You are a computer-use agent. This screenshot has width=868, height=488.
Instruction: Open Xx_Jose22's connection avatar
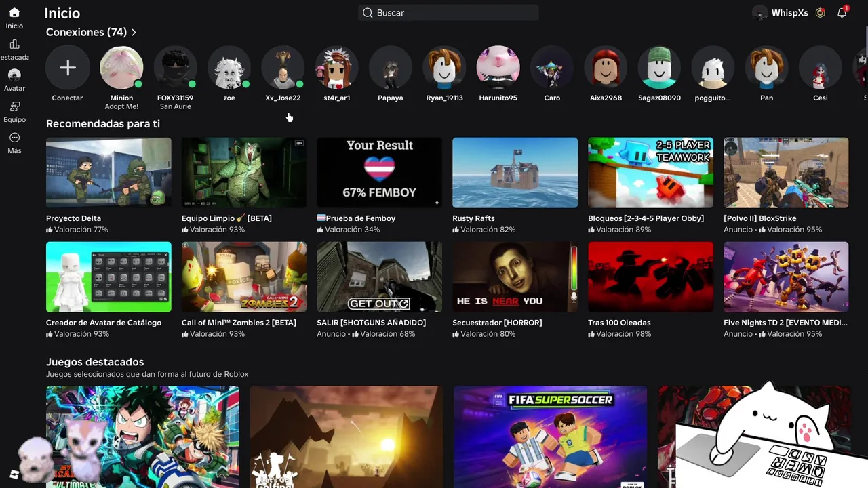pos(283,68)
